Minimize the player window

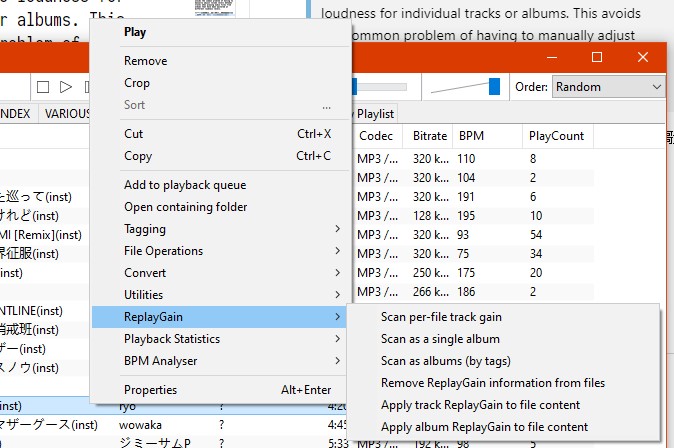click(x=552, y=57)
